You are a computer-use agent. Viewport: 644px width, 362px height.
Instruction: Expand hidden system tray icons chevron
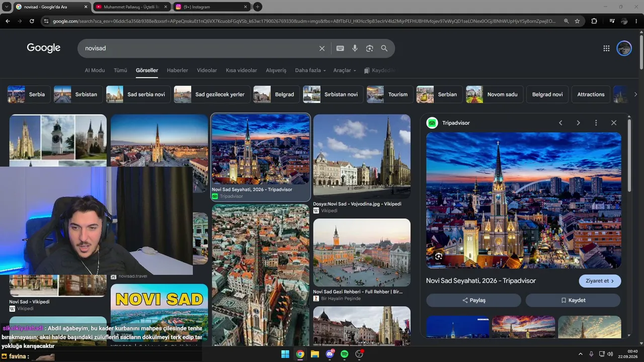click(x=580, y=354)
